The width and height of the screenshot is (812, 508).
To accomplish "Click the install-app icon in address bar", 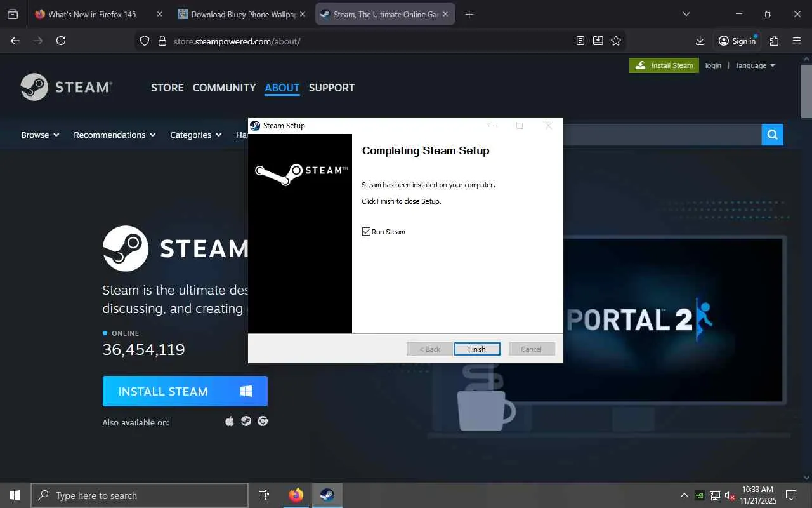I will [598, 41].
